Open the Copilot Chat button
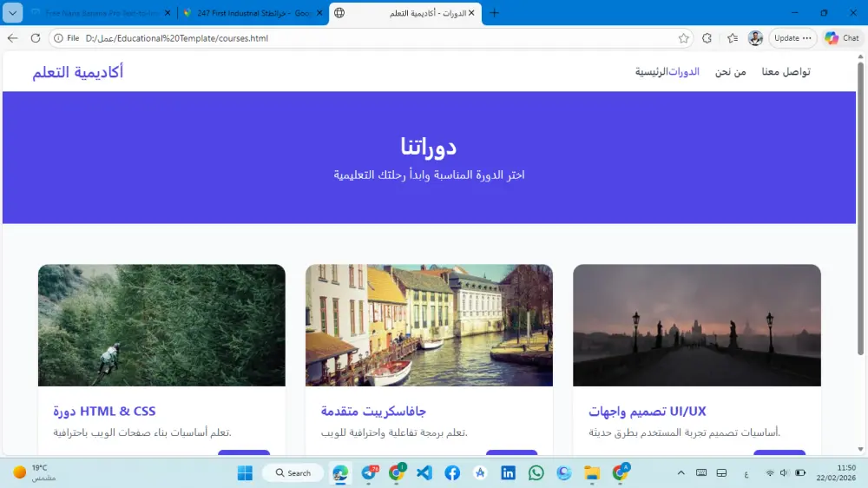Image resolution: width=868 pixels, height=488 pixels. coord(842,38)
